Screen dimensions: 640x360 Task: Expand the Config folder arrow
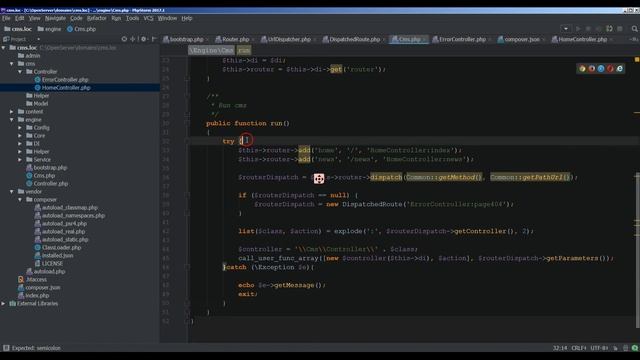(x=20, y=128)
